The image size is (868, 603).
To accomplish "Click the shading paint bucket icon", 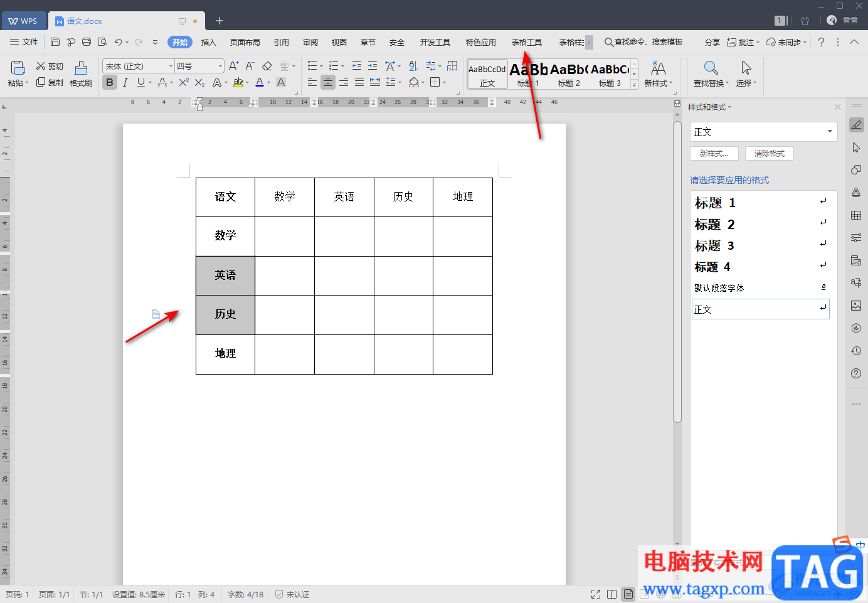I will pos(414,82).
